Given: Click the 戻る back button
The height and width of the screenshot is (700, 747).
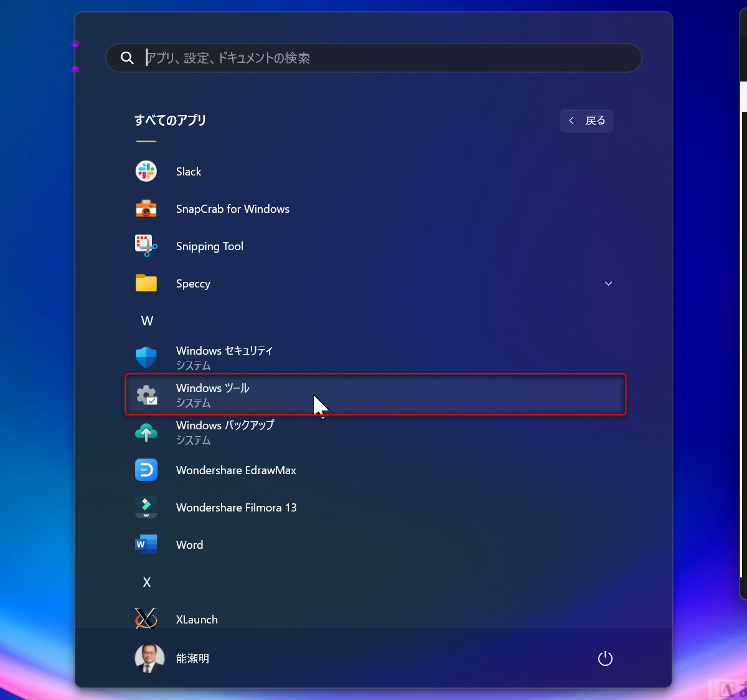Looking at the screenshot, I should pyautogui.click(x=586, y=121).
